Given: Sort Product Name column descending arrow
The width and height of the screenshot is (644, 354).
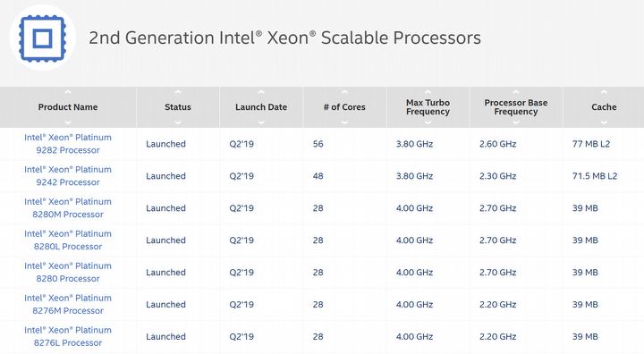Looking at the screenshot, I should click(x=68, y=122).
